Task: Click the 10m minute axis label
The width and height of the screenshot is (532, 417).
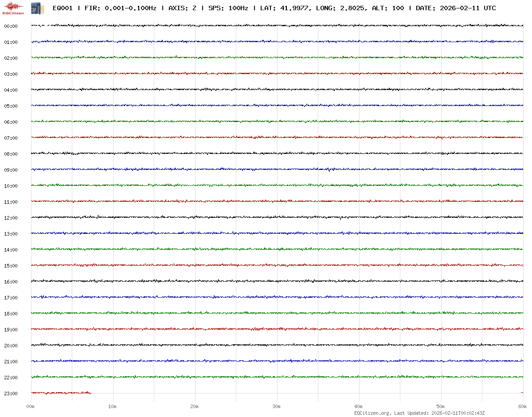Action: click(113, 406)
